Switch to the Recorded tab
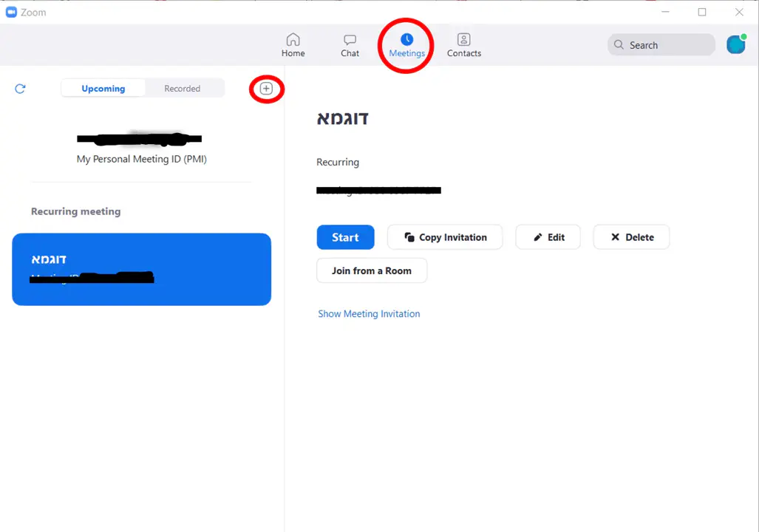Screen dimensions: 759x532 (x=183, y=89)
